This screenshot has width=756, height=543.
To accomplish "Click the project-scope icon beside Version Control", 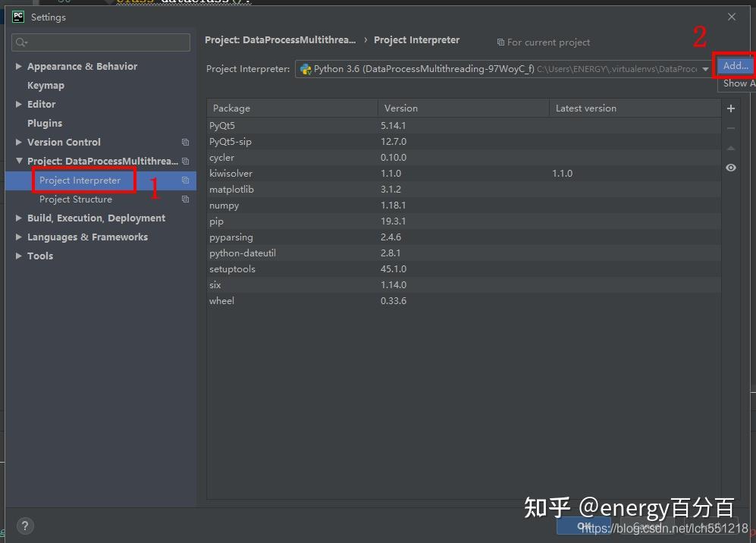I will (x=185, y=142).
